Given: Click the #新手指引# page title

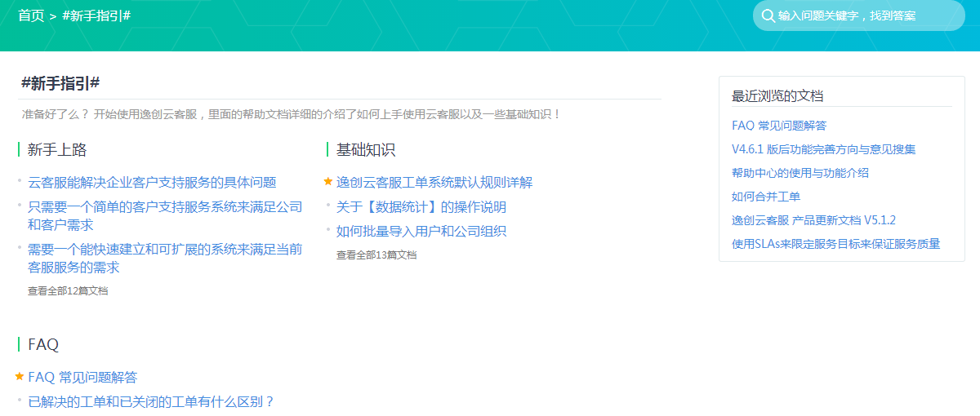Looking at the screenshot, I should point(60,83).
